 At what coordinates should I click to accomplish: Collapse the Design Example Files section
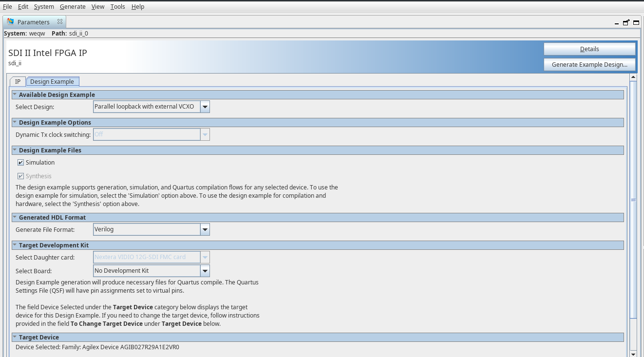point(15,150)
